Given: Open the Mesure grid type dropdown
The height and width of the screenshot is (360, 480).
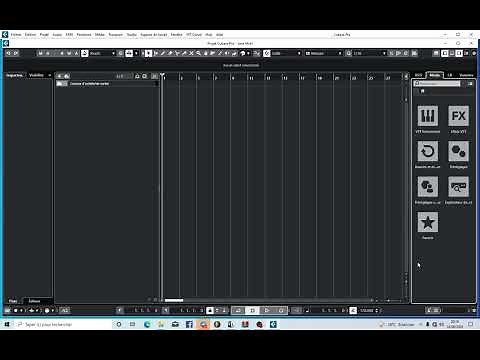Looking at the screenshot, I should pyautogui.click(x=324, y=53).
